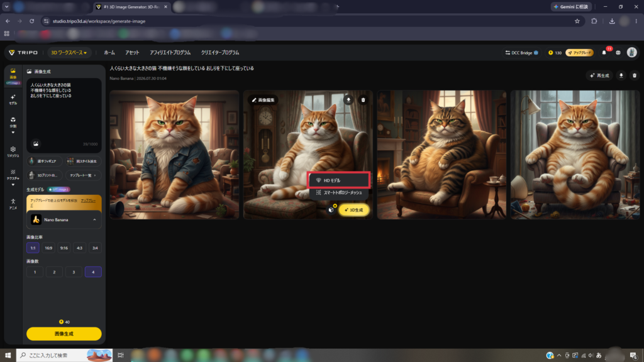The image size is (644, 362).
Task: Open the アフィリエイトプログラム page
Action: [x=170, y=53]
